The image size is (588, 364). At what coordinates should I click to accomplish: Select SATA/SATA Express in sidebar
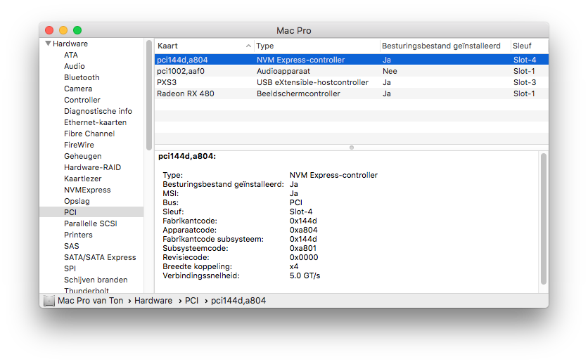click(100, 257)
